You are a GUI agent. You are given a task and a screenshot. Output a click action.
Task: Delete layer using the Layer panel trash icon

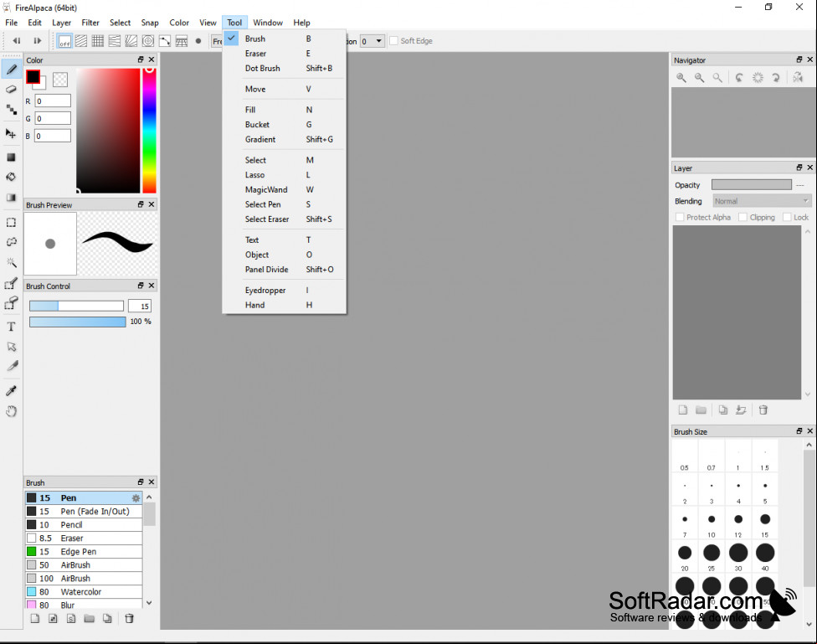pyautogui.click(x=763, y=410)
